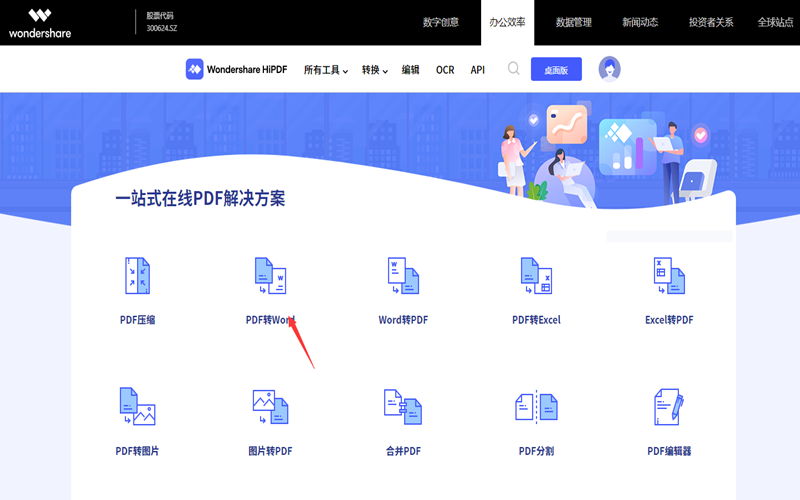
Task: Click the PDF压缩 compress icon
Action: (137, 276)
